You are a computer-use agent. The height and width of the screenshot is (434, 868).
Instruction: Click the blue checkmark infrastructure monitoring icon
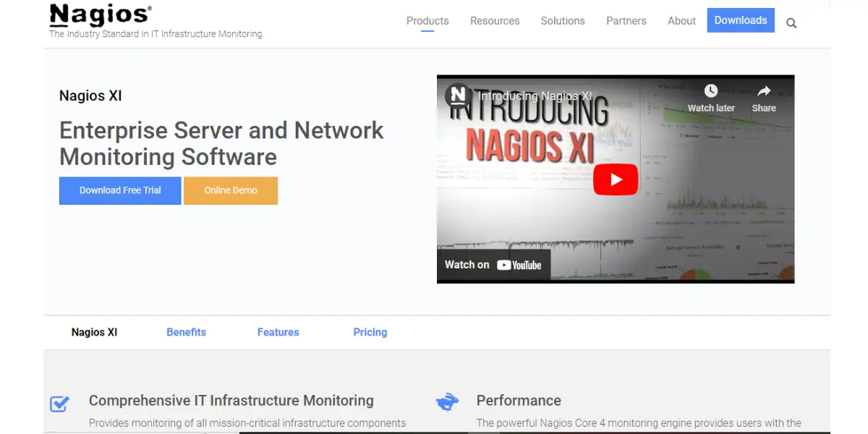[59, 404]
